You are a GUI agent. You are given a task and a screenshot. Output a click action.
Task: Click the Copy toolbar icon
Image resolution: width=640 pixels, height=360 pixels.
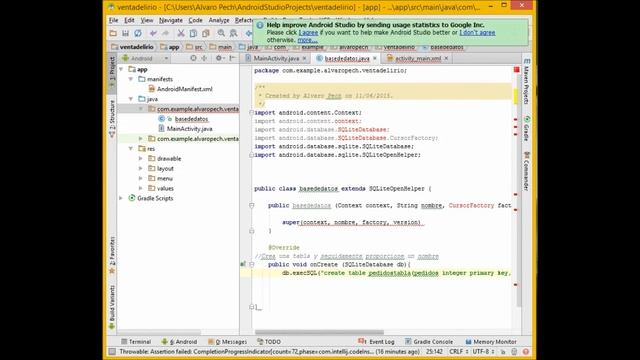193,33
